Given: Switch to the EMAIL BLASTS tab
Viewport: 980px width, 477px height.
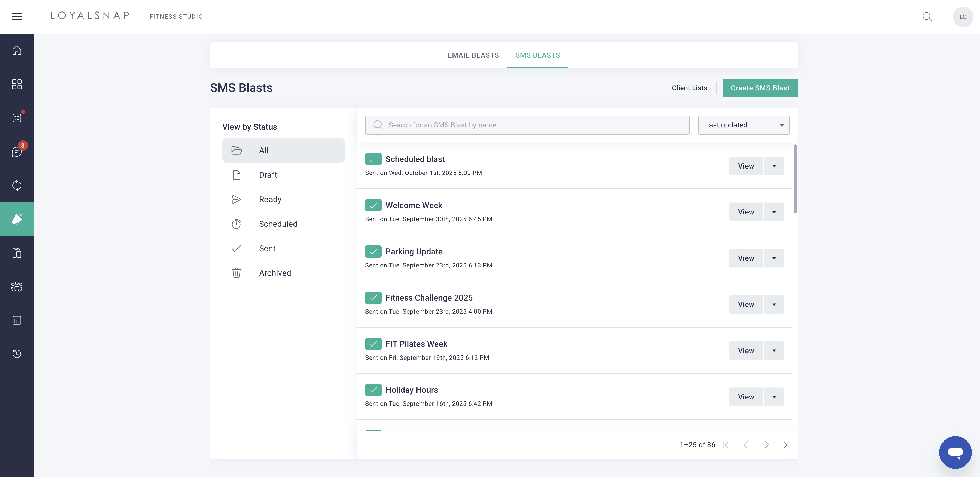Looking at the screenshot, I should (473, 55).
